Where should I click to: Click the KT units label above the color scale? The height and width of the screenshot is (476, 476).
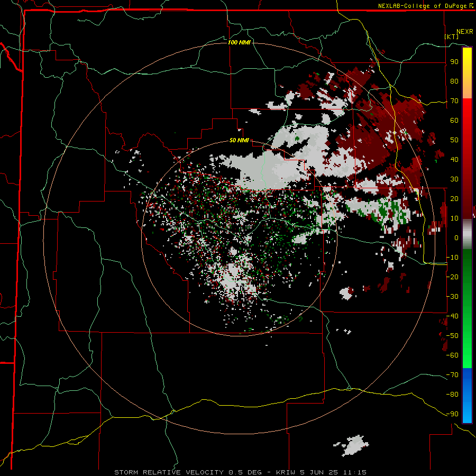[x=452, y=36]
